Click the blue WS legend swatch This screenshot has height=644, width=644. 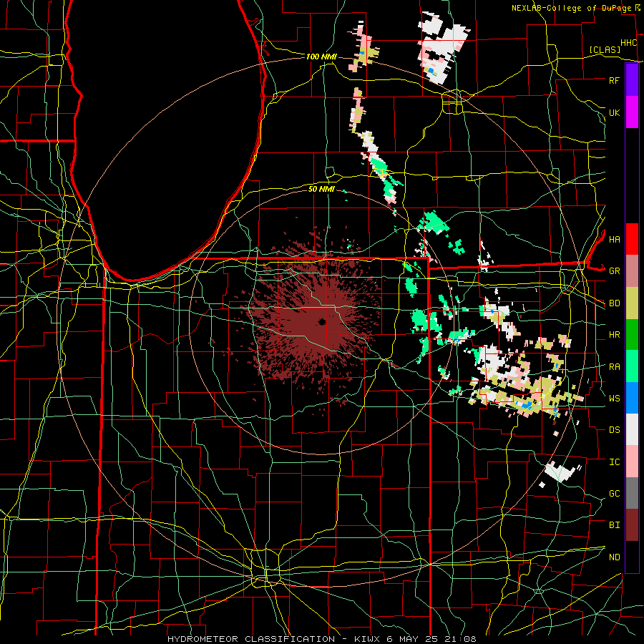(x=632, y=398)
